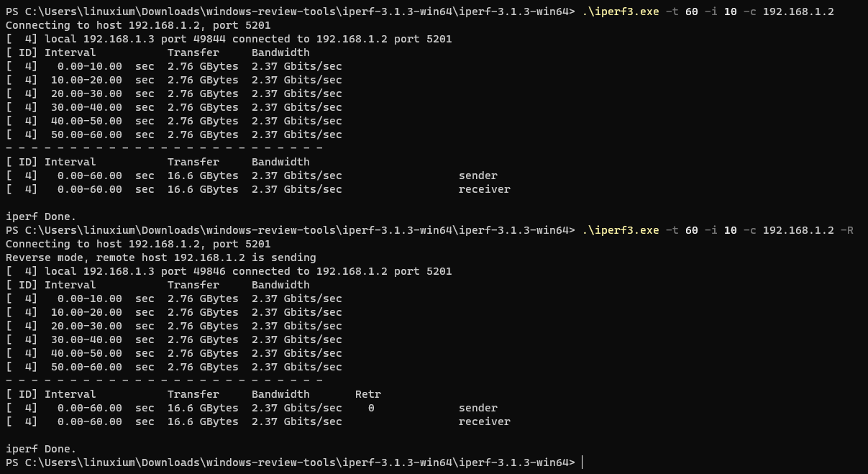Click the first 'Connecting to host' line
Image resolution: width=868 pixels, height=474 pixels.
tap(138, 25)
